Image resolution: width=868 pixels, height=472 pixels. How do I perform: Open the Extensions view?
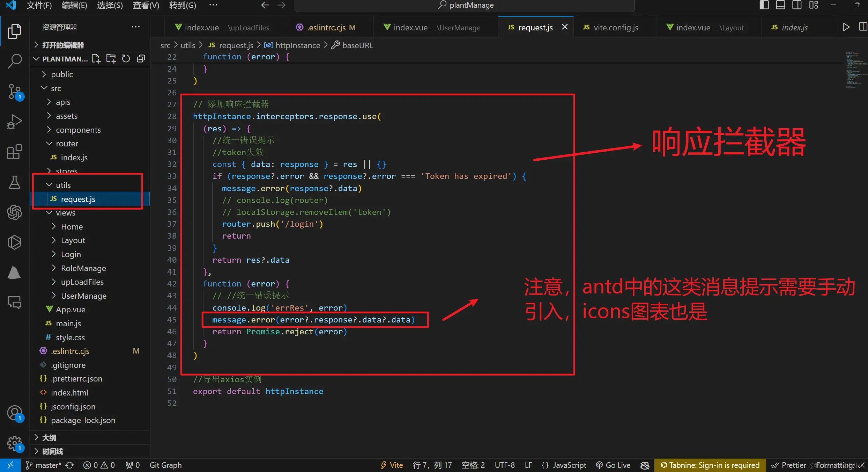pos(14,152)
